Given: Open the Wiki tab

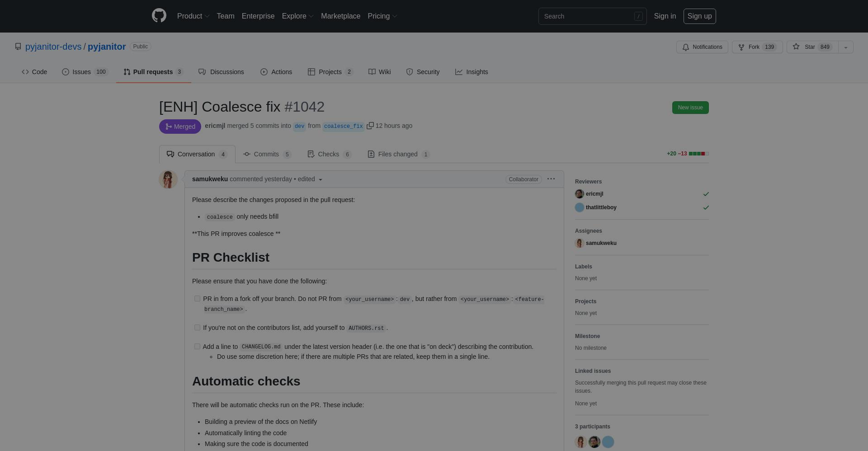Looking at the screenshot, I should click(x=380, y=72).
